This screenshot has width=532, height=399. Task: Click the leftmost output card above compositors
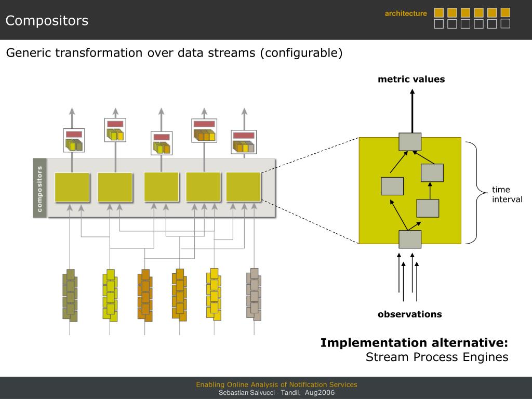[x=74, y=140]
